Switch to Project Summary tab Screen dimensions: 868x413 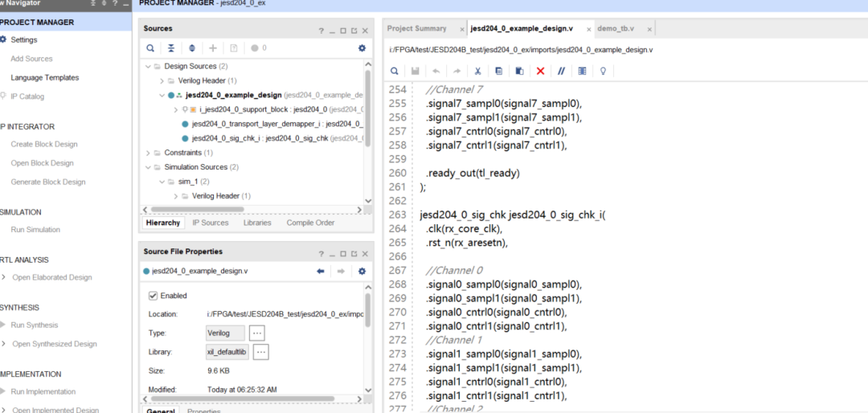point(416,28)
